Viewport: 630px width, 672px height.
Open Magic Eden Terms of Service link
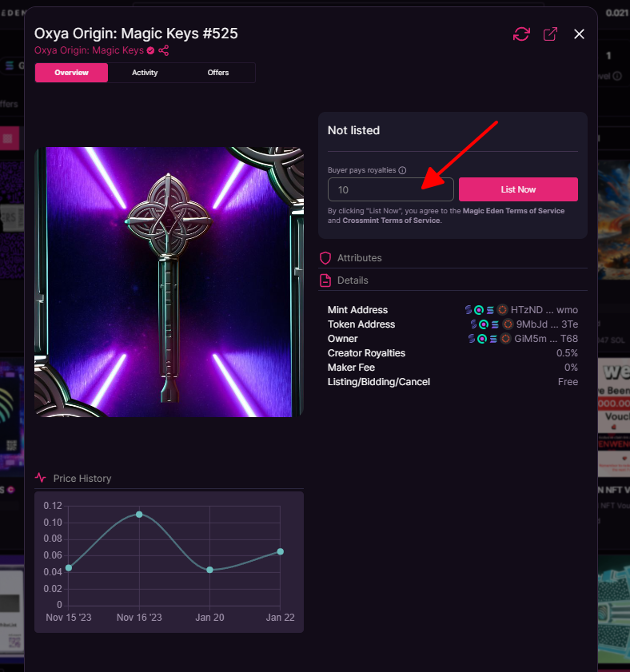[513, 211]
